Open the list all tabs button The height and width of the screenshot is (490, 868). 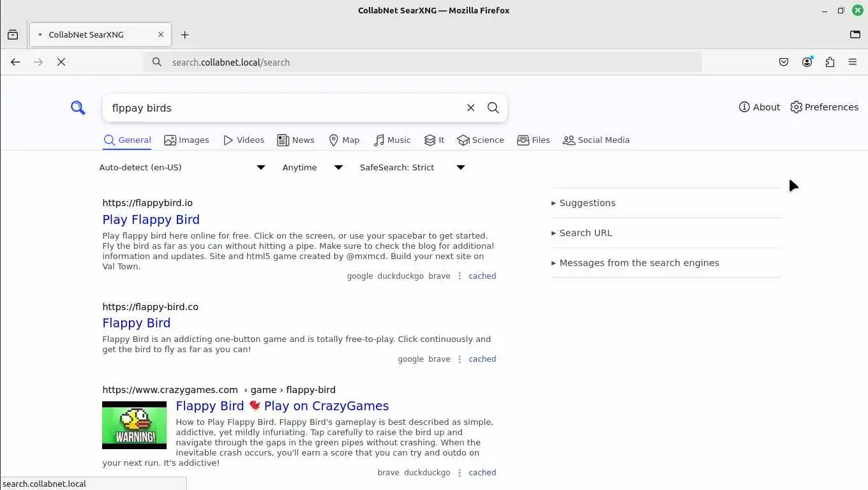[855, 34]
